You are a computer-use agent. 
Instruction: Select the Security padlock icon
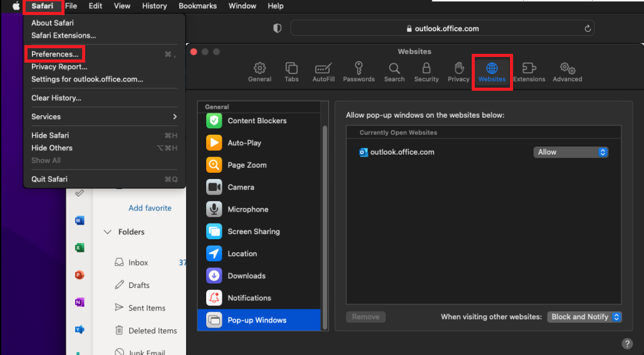point(426,71)
